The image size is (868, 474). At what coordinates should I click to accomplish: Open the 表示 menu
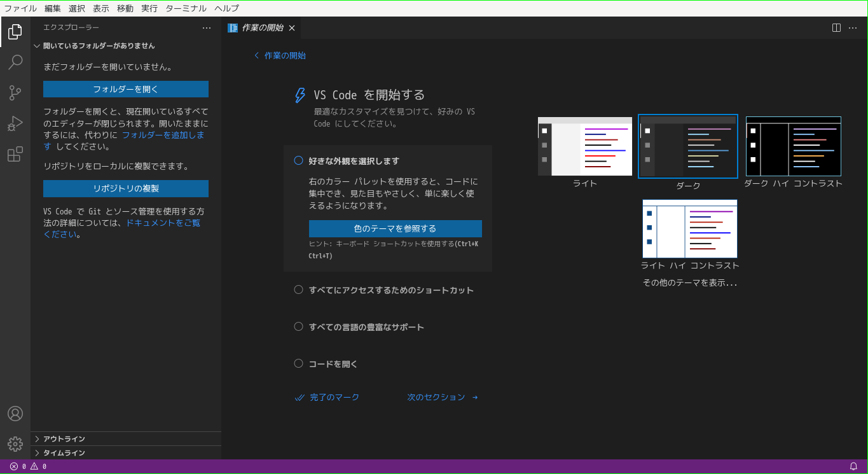point(101,8)
